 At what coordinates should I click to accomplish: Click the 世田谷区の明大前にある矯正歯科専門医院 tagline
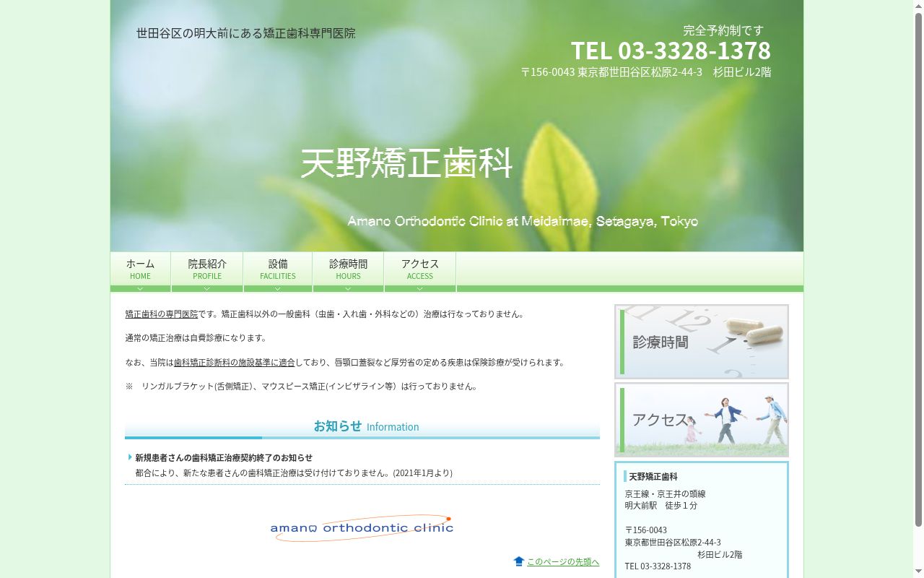(246, 33)
